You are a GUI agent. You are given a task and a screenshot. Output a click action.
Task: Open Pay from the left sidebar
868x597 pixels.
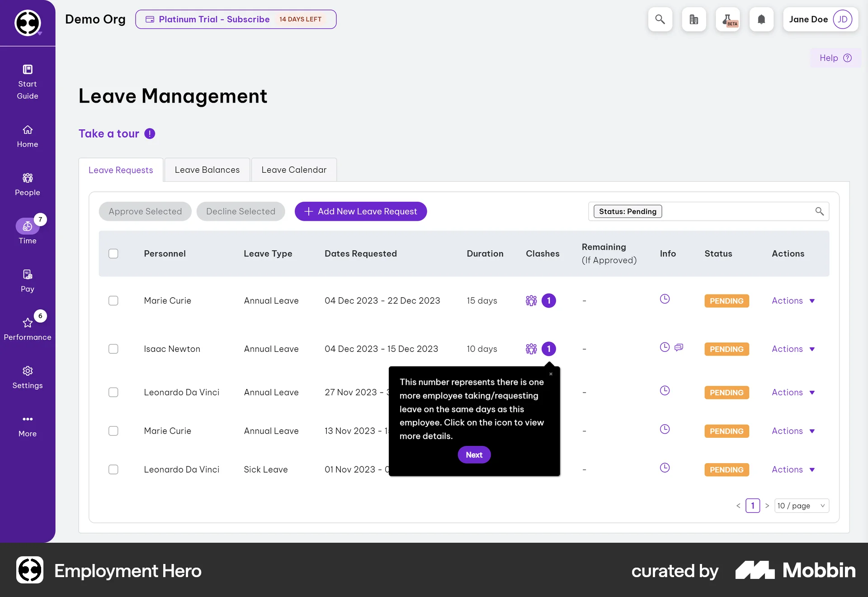pyautogui.click(x=27, y=280)
